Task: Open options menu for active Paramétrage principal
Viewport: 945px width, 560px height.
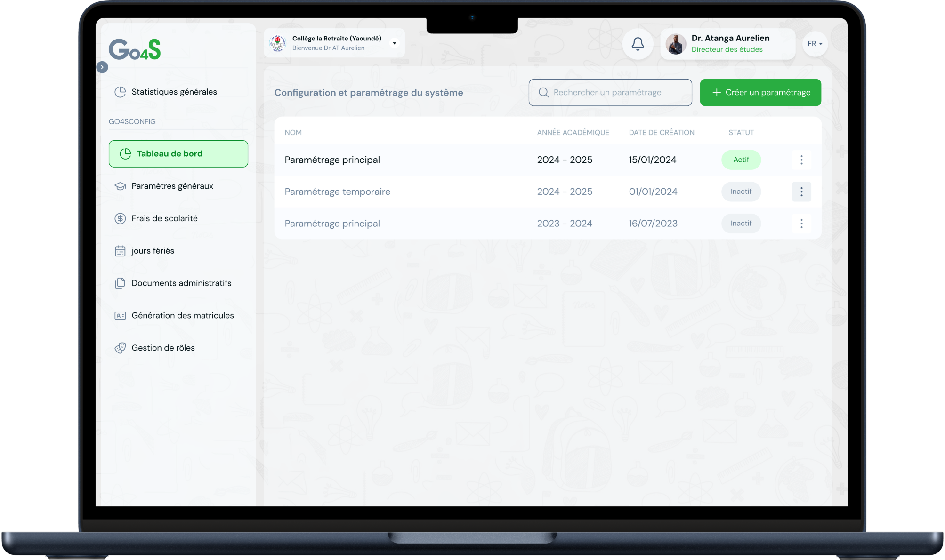Action: [801, 160]
